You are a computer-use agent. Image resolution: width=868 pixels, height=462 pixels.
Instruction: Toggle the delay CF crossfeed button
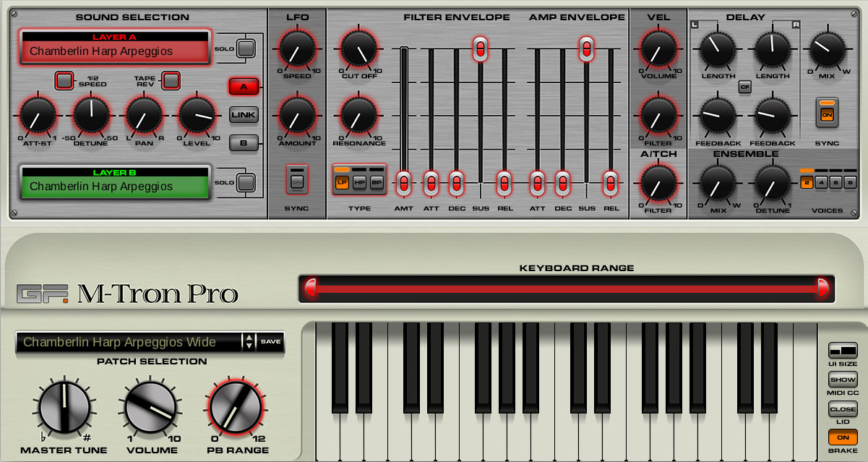tap(744, 87)
